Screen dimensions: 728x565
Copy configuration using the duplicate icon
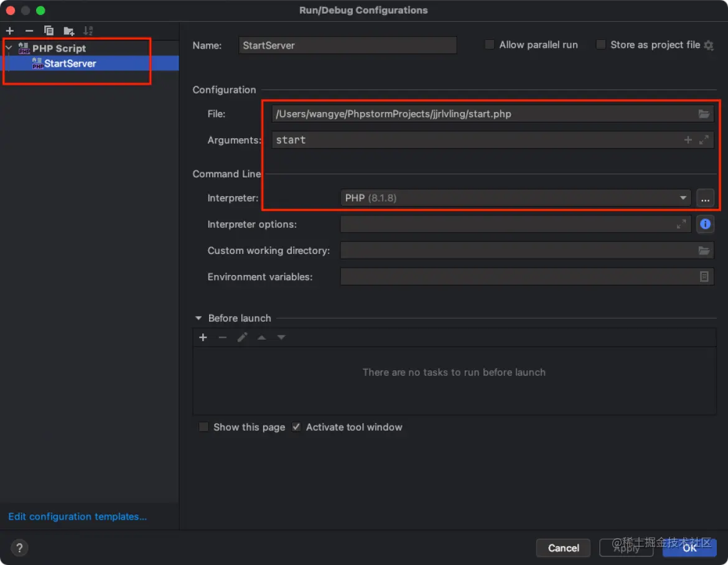tap(49, 30)
